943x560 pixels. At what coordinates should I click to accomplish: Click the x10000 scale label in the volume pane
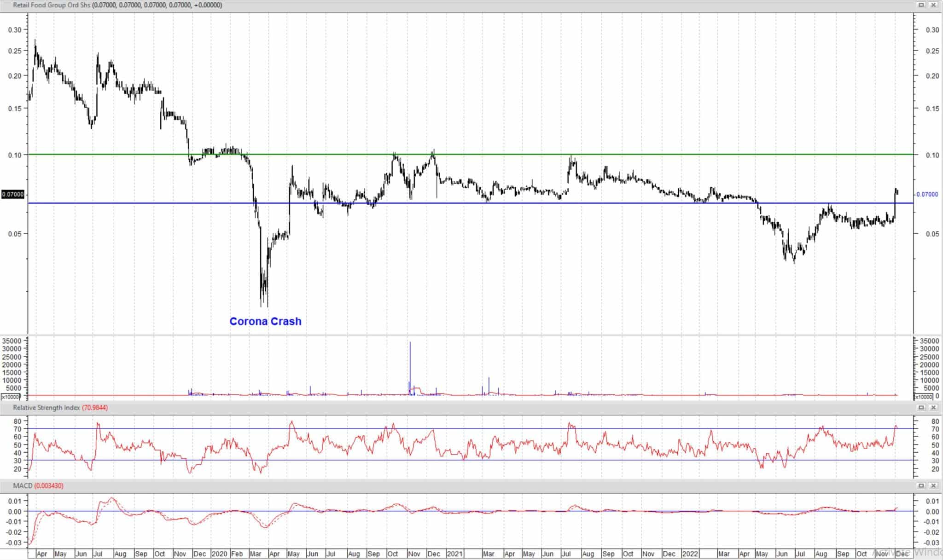(x=10, y=396)
